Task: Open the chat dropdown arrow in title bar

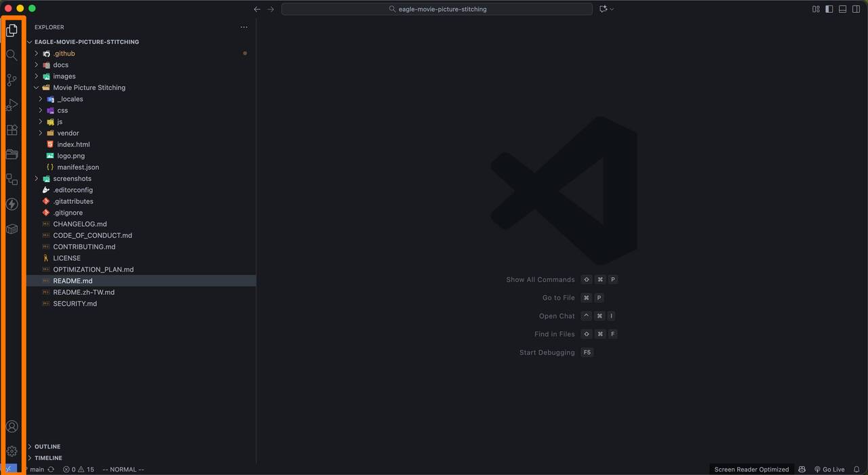Action: click(612, 9)
